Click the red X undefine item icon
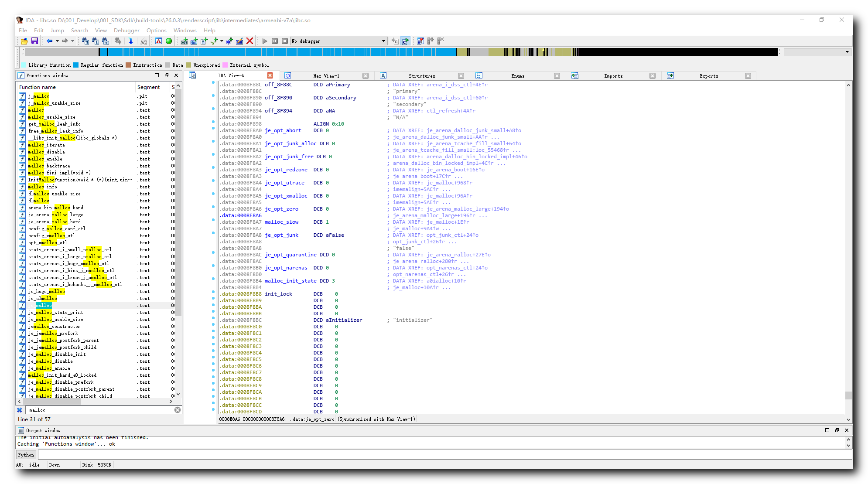 tap(249, 41)
